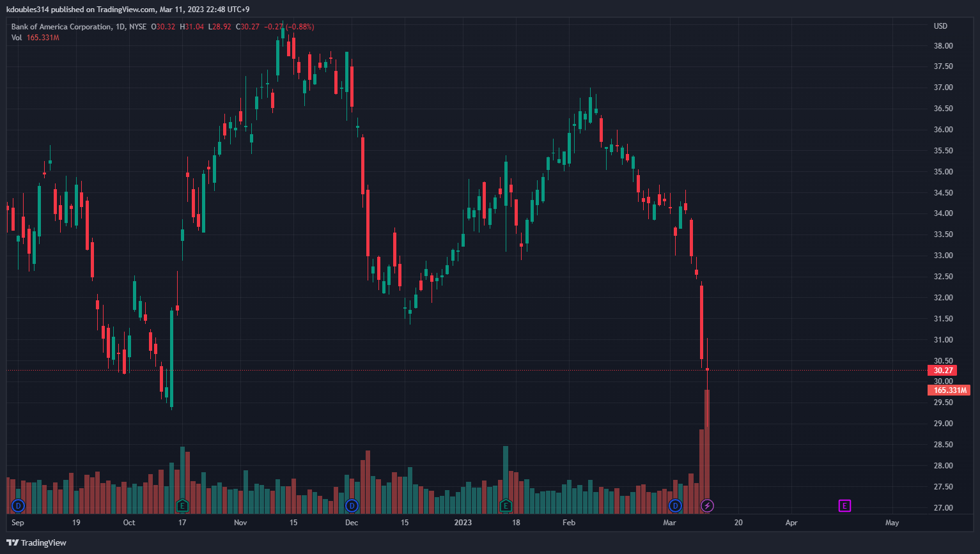Click the December dividend D marker

[x=352, y=506]
